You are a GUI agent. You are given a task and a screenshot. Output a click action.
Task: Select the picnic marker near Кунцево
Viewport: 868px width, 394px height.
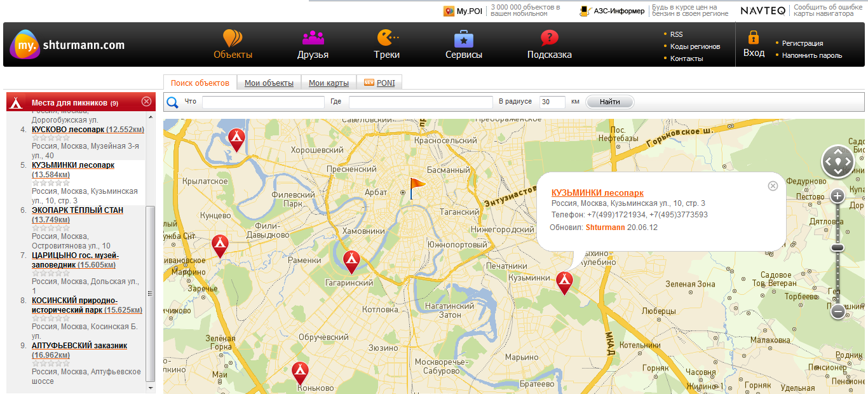coord(220,246)
